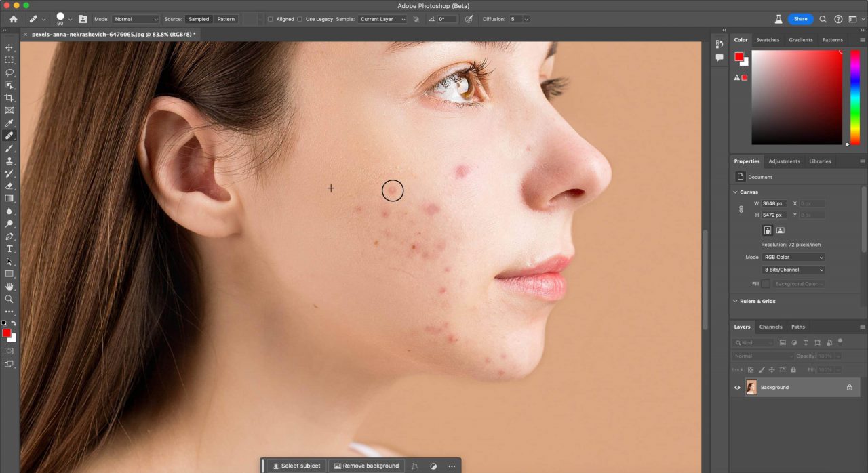Open the Mode dropdown in the options bar
This screenshot has width=868, height=473.
pos(136,18)
